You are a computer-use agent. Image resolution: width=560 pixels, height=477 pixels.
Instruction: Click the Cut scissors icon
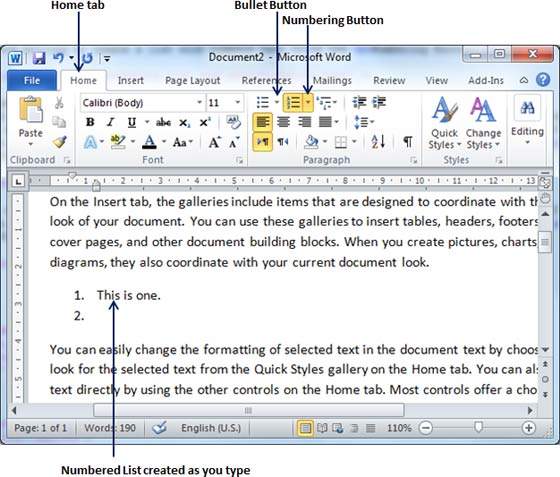59,103
